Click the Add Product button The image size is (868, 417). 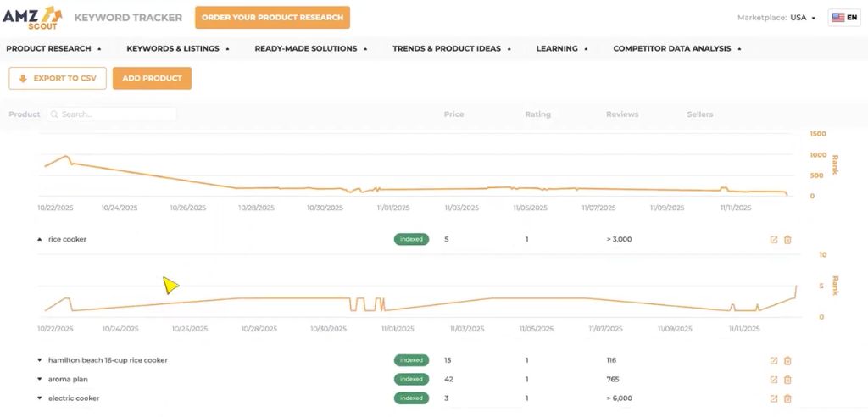tap(153, 79)
